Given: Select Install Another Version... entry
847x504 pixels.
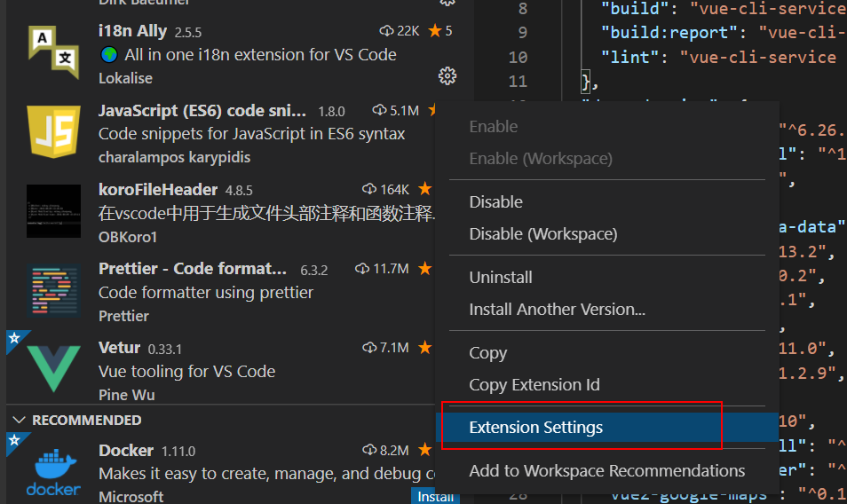Looking at the screenshot, I should [x=607, y=309].
